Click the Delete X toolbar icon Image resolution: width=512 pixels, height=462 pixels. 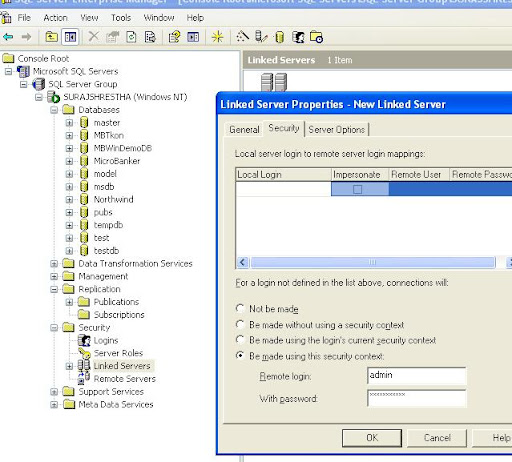[x=94, y=36]
